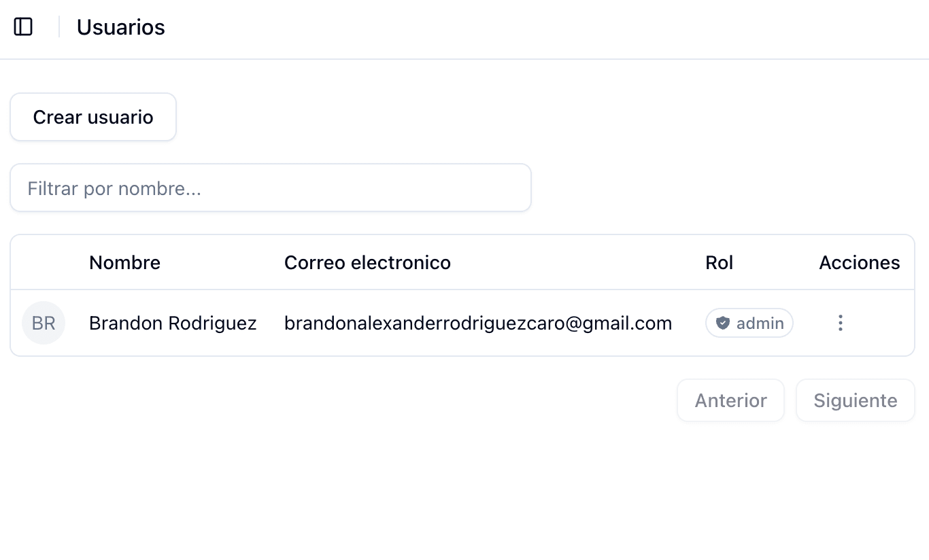
Task: Toggle the sidebar panel icon
Action: click(x=23, y=27)
